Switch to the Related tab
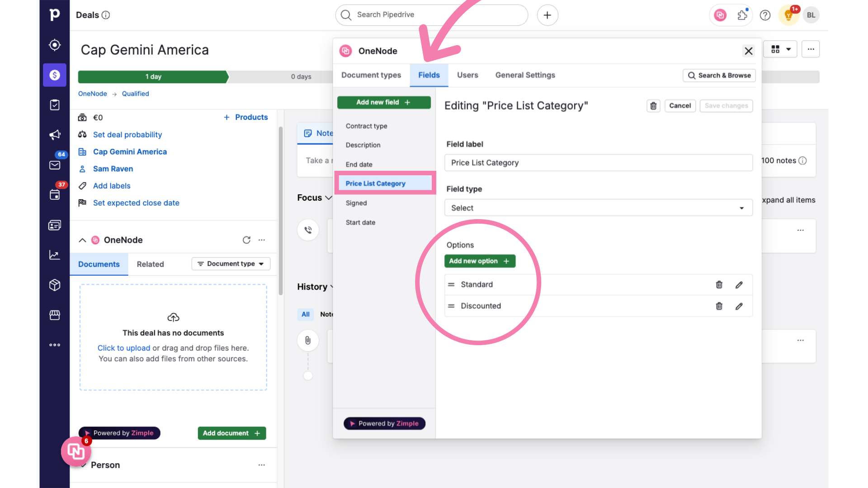Viewport: 868px width, 488px height. pos(151,264)
